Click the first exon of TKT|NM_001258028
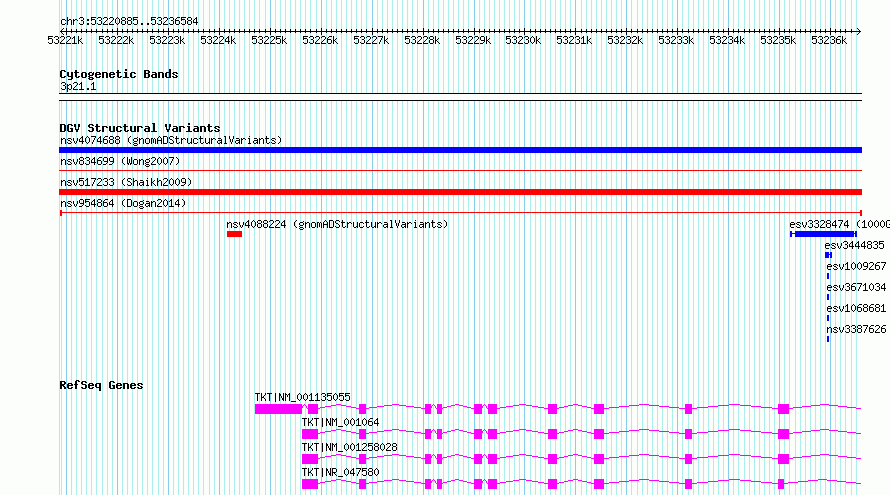890x495 pixels. point(310,459)
